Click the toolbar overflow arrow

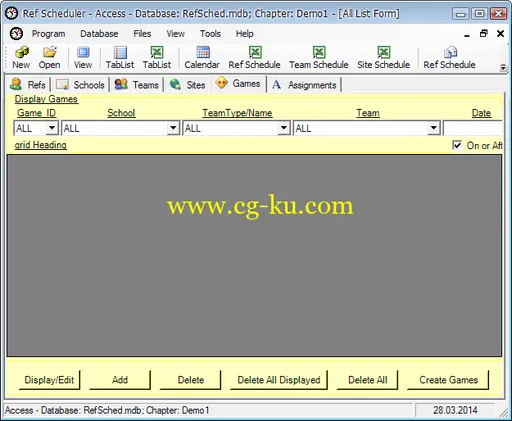click(503, 68)
